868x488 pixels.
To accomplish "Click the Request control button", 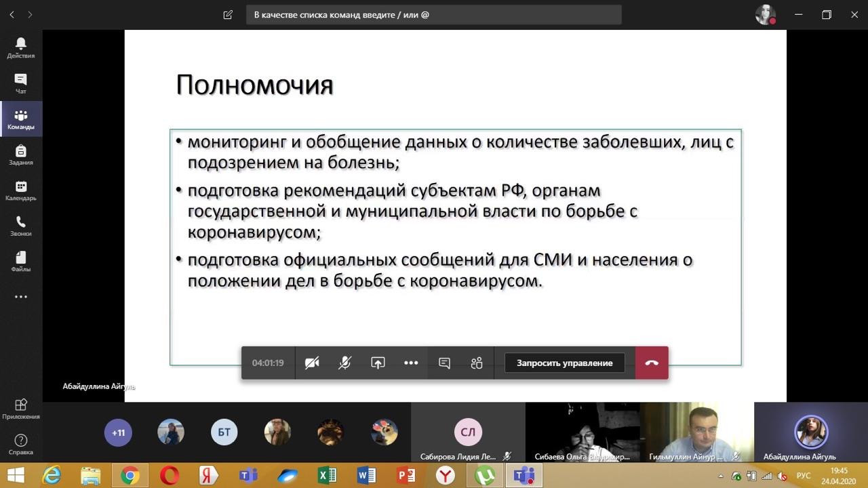I will click(564, 363).
